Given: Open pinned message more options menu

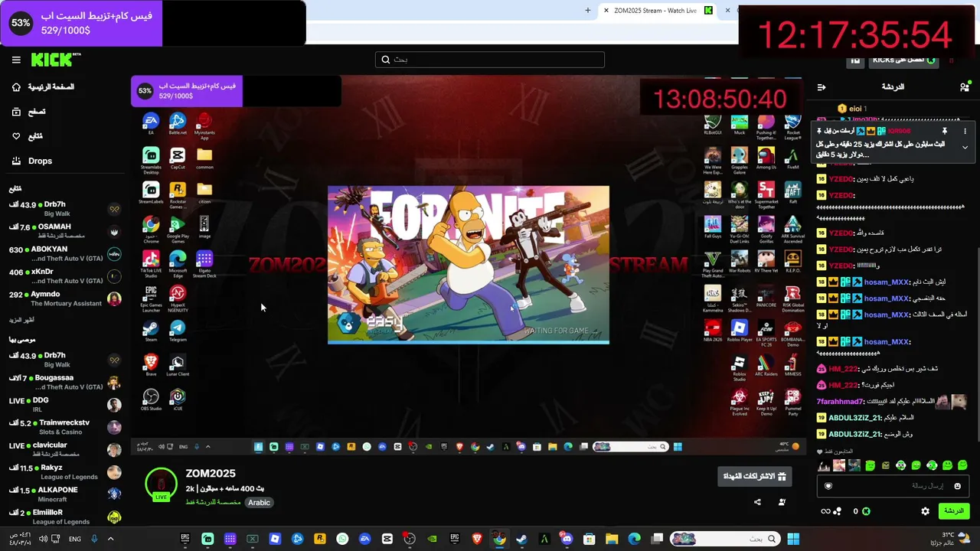Looking at the screenshot, I should click(965, 131).
